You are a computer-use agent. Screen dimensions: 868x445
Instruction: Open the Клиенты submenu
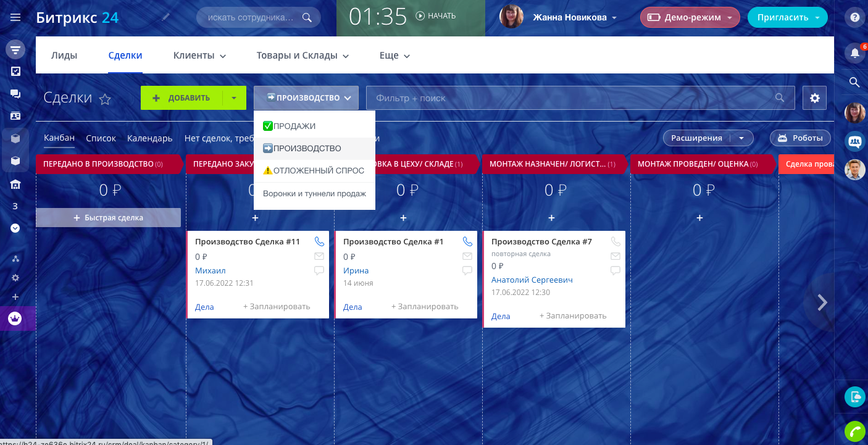(199, 56)
